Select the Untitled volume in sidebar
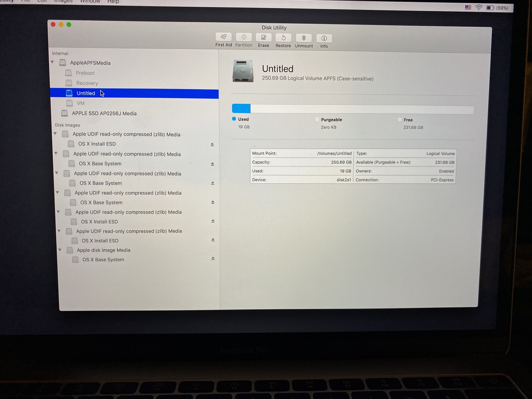 (134, 93)
